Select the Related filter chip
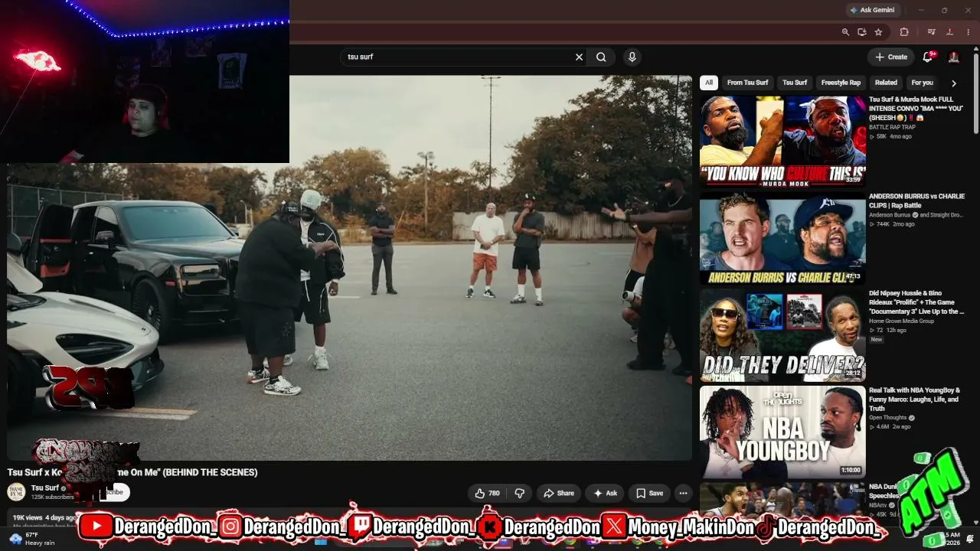Viewport: 980px width, 551px height. click(886, 83)
